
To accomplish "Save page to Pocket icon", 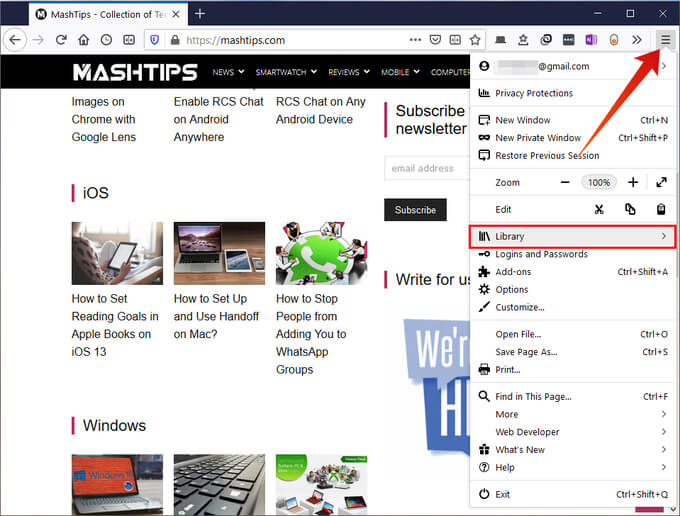I will tap(435, 40).
